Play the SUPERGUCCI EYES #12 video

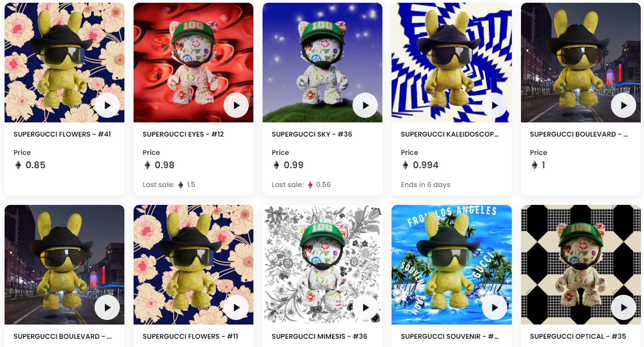tap(236, 105)
